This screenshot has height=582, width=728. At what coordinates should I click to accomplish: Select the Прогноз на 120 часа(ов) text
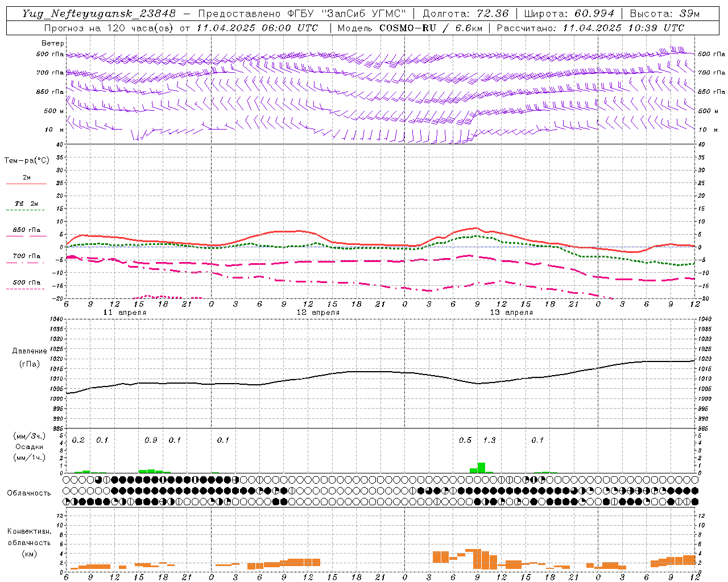click(x=110, y=28)
